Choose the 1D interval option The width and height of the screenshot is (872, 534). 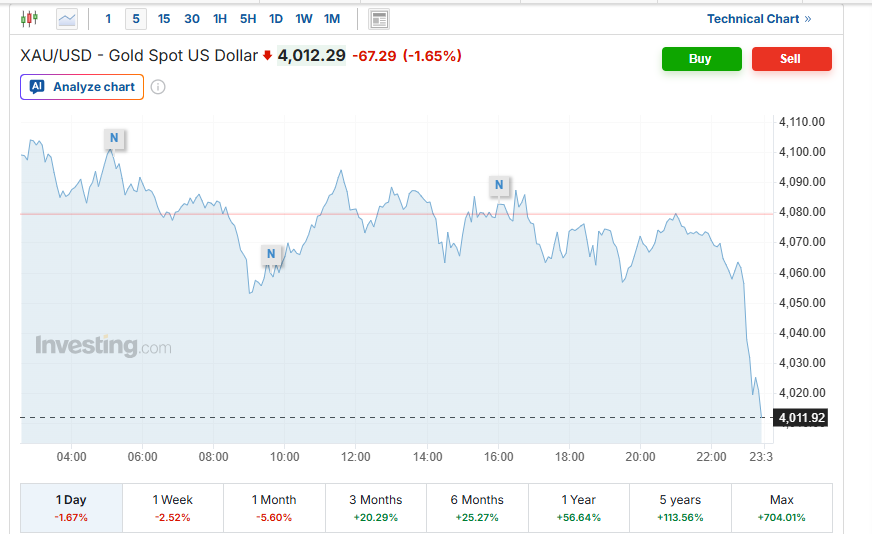point(276,18)
